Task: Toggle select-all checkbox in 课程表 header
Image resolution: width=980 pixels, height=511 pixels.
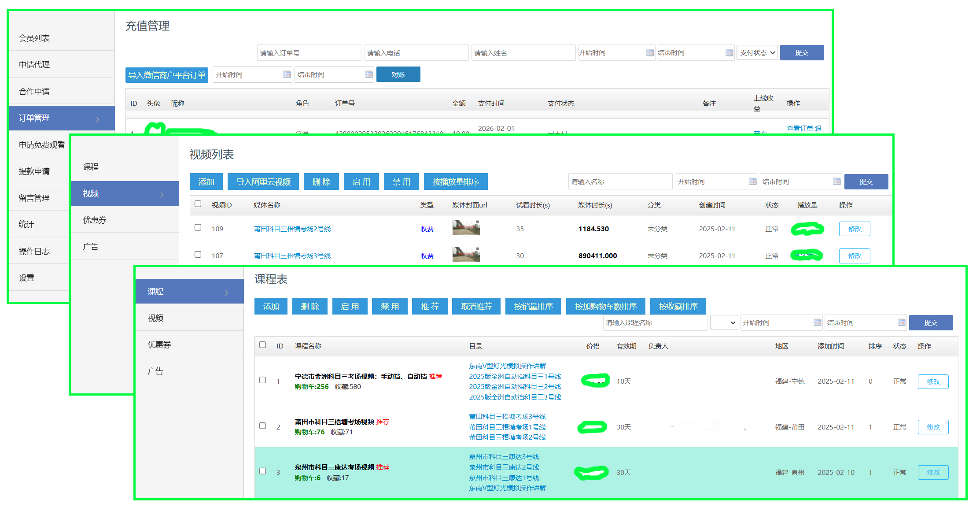Action: coord(263,344)
